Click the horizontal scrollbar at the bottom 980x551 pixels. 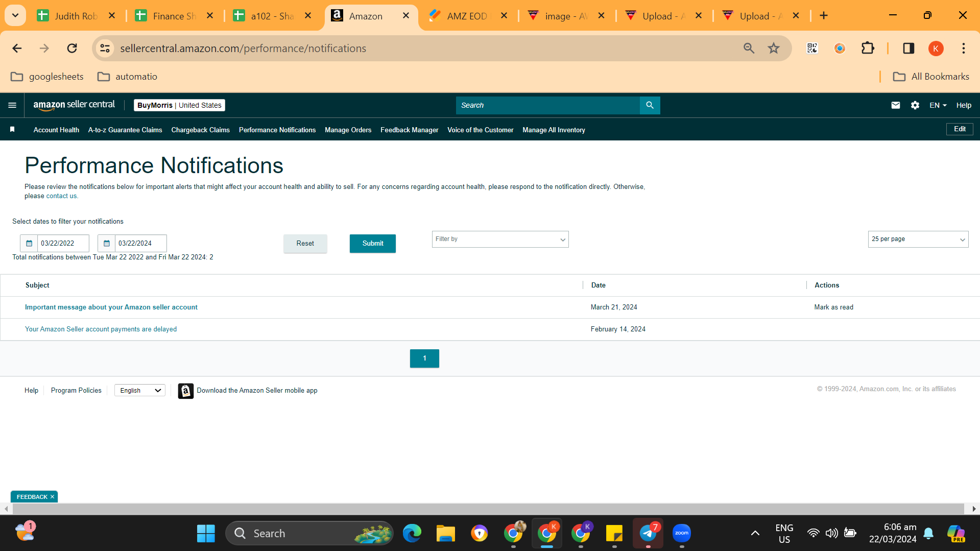click(488, 509)
